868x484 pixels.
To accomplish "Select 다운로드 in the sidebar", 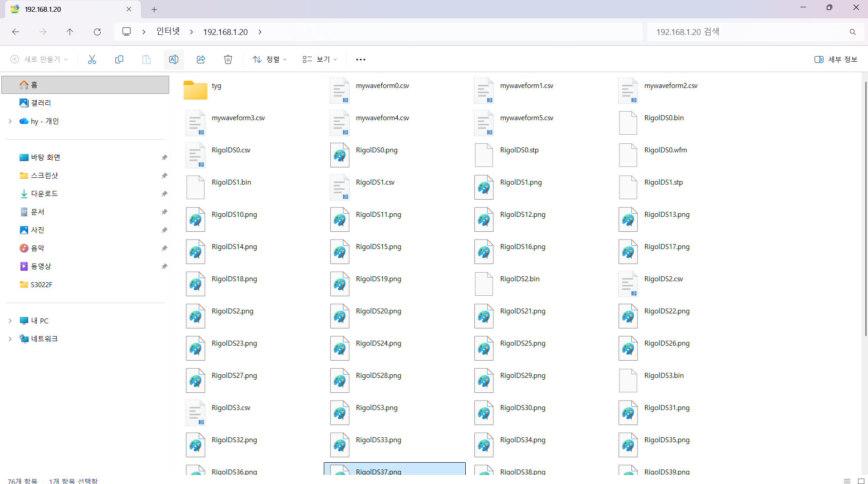I will (x=44, y=194).
